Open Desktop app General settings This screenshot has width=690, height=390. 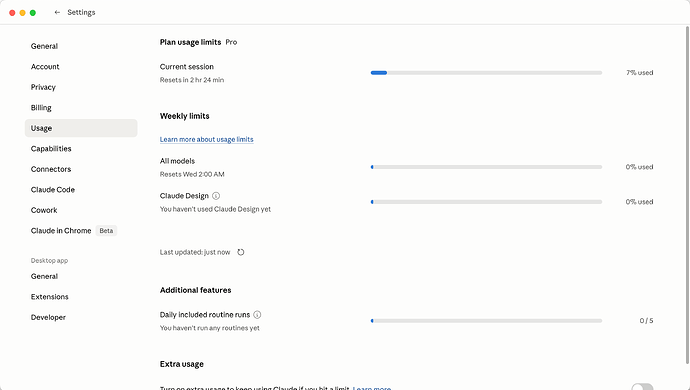81,276
